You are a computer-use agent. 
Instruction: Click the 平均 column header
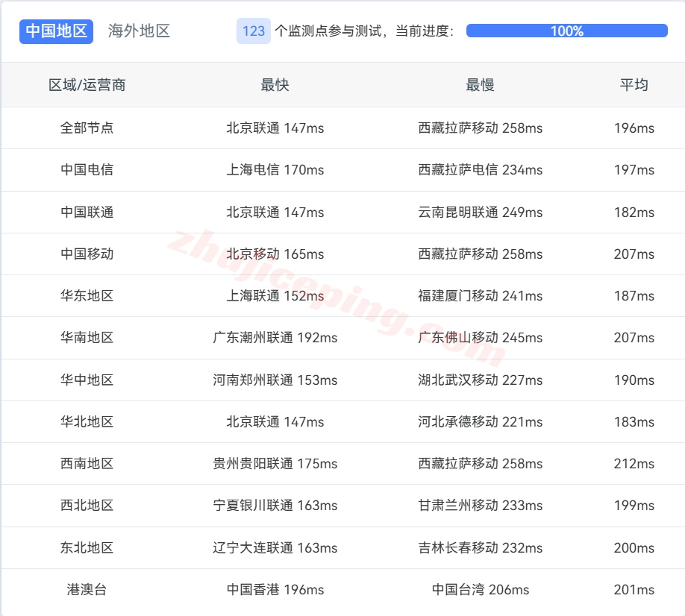(634, 85)
